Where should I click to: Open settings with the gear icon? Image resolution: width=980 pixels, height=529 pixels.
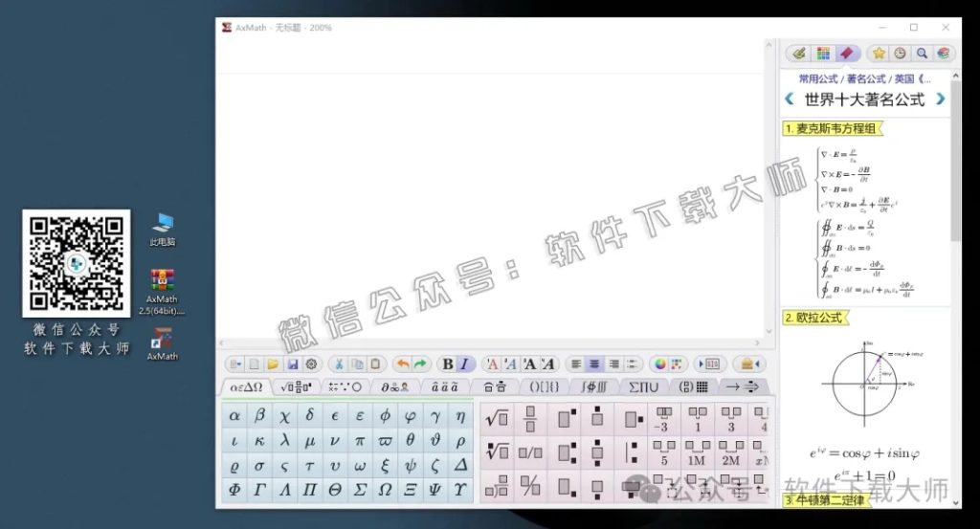[311, 364]
